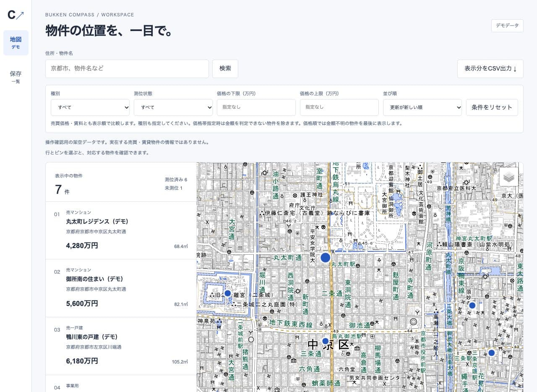Click the 測位済み 6 count

tap(176, 180)
